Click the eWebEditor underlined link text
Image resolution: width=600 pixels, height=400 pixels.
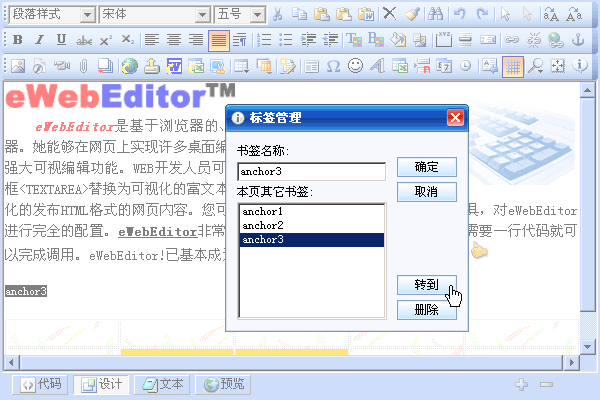pos(157,232)
